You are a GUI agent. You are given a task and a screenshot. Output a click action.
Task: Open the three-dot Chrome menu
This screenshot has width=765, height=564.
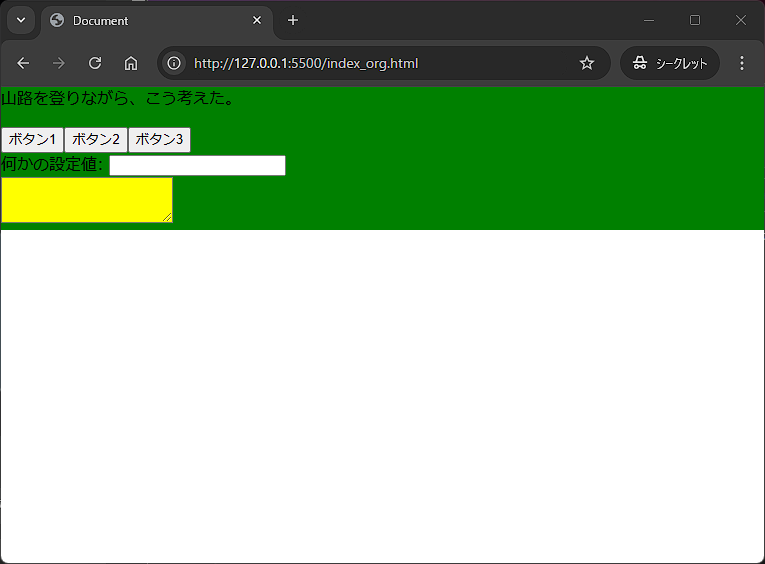point(742,63)
